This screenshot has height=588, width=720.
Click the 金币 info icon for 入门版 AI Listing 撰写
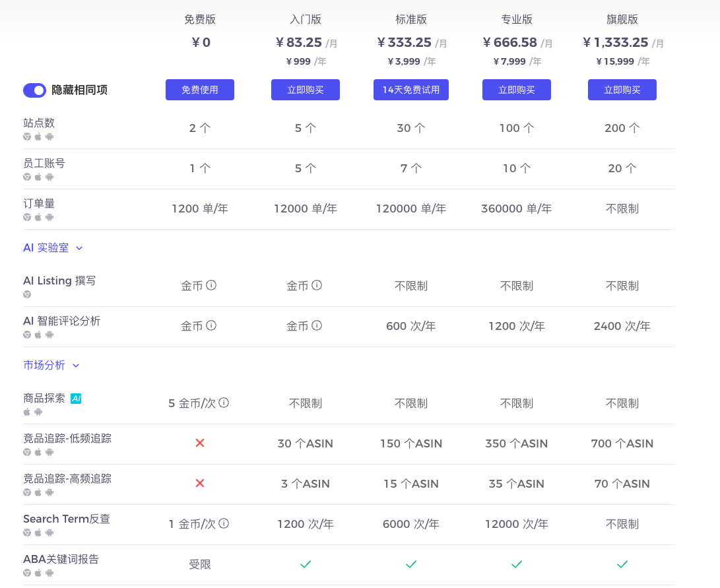[317, 286]
